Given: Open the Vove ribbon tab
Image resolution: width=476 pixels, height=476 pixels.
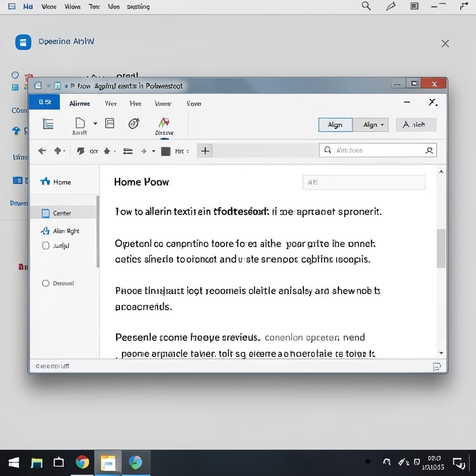Looking at the screenshot, I should coord(194,104).
